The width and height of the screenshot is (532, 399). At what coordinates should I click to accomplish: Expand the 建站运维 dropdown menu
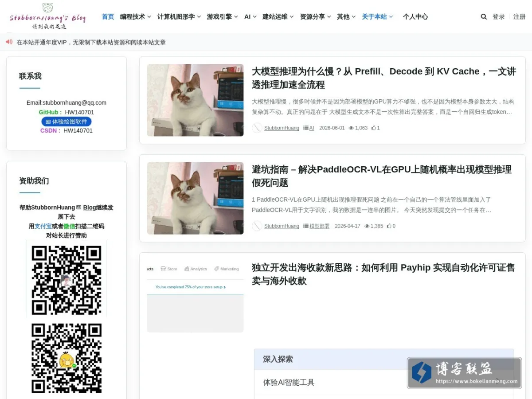(x=278, y=17)
